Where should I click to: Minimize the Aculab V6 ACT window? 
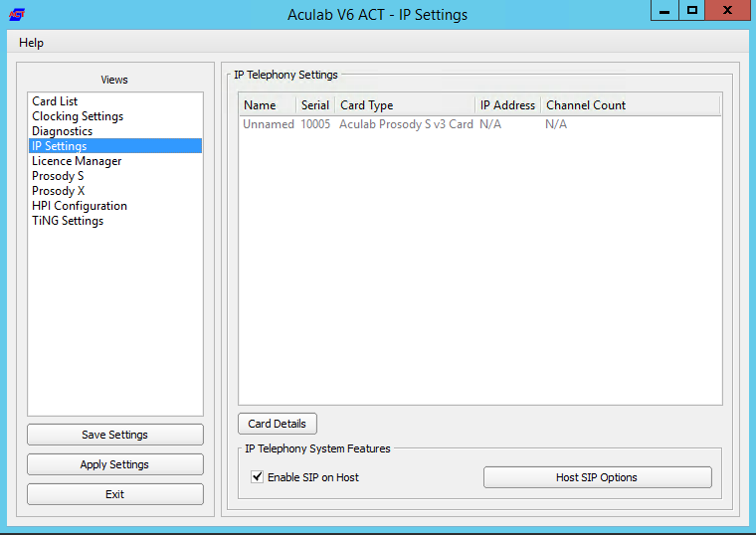point(664,10)
